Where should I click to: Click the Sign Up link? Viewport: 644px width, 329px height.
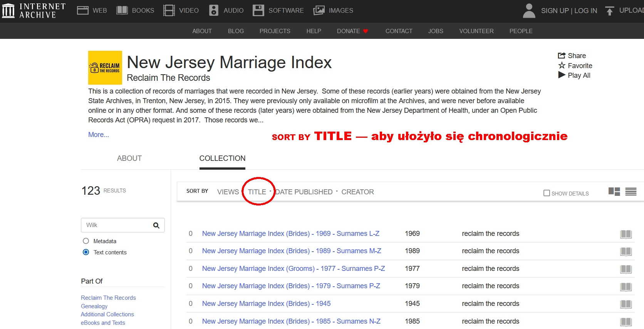pos(555,11)
